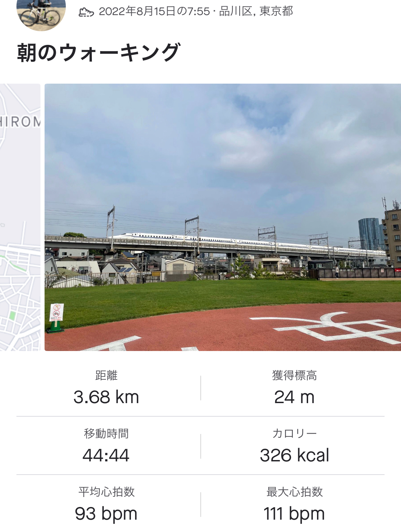Viewport: 401px width, 532px height.
Task: Select the 111 bpm max heart rate
Action: coord(294,514)
